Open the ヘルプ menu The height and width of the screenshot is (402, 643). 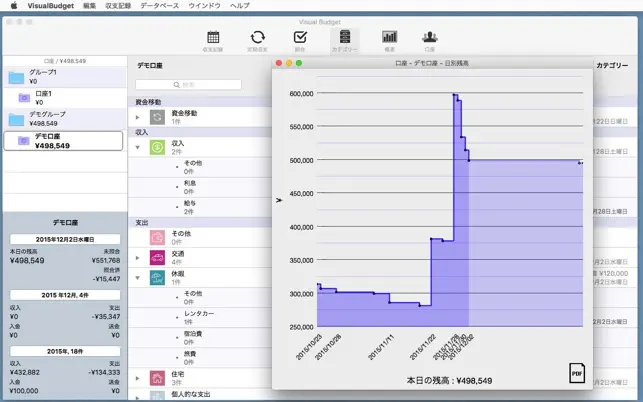click(240, 5)
